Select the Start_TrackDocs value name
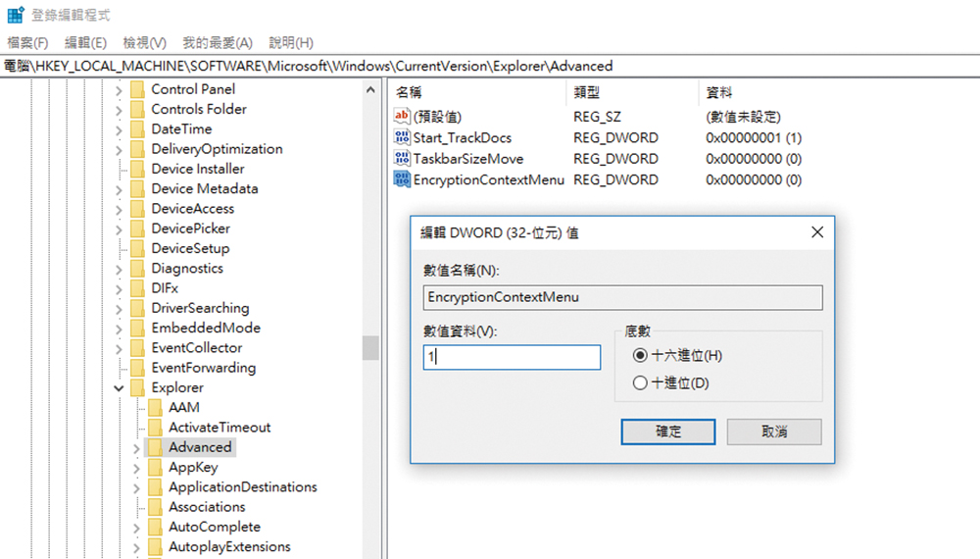Screen dimensions: 980x559 point(462,137)
